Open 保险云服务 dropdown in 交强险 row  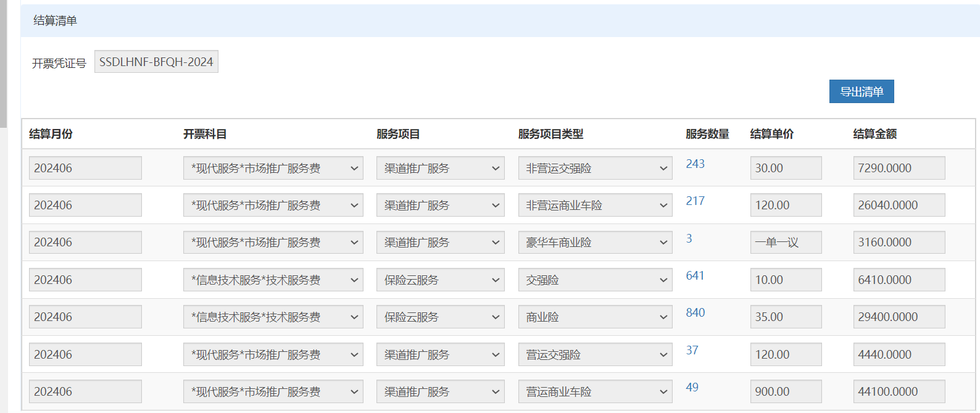click(x=441, y=280)
